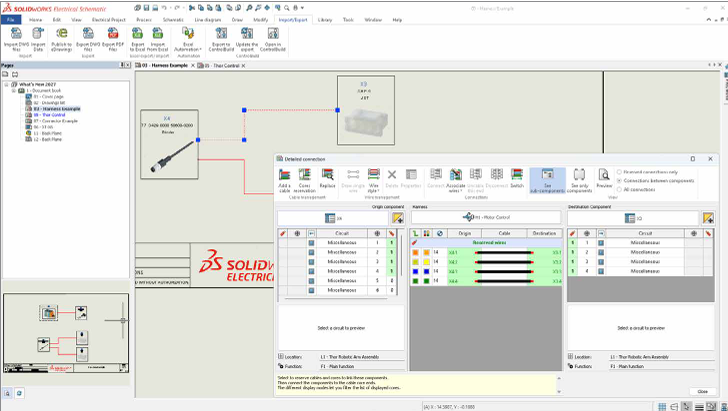
Task: Click Update the export icon
Action: coord(247,33)
